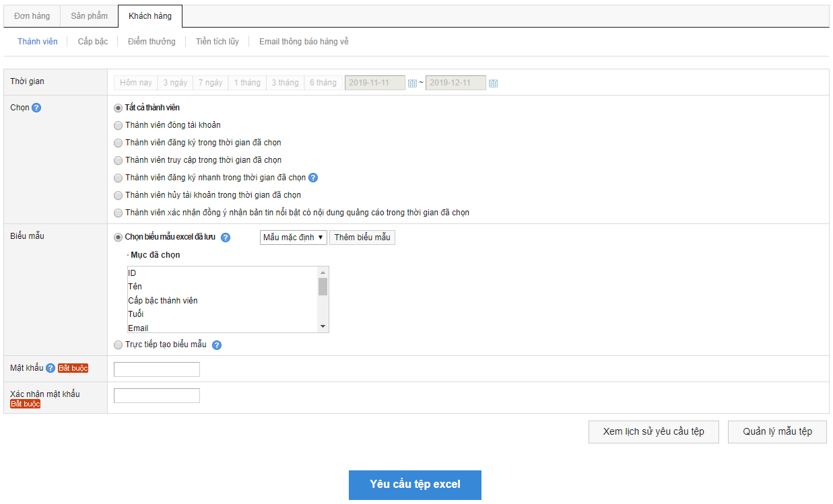
Task: Click help icon next to Chọn label
Action: (x=36, y=108)
